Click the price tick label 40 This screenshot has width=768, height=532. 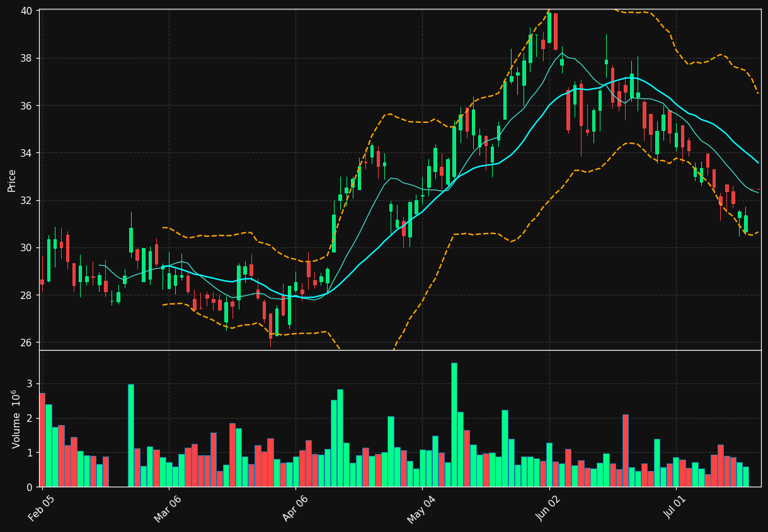point(26,11)
